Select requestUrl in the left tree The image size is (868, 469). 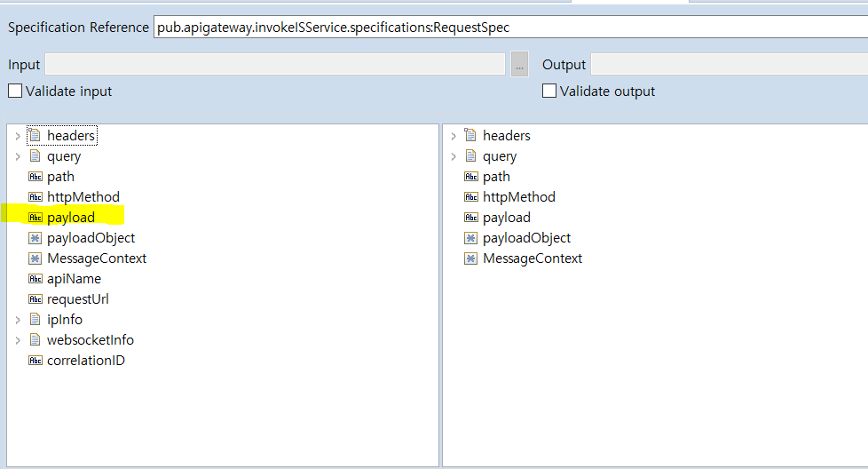[77, 299]
